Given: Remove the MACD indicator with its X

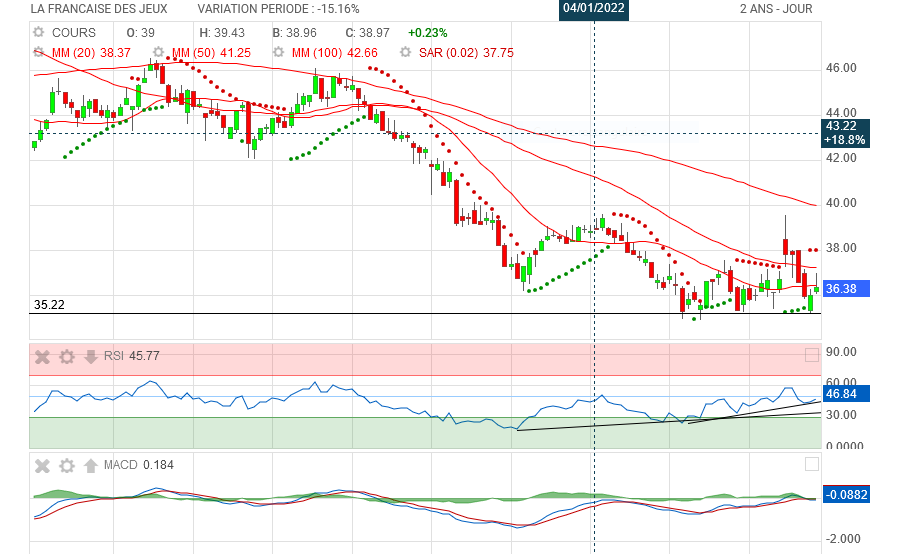Looking at the screenshot, I should point(42,466).
